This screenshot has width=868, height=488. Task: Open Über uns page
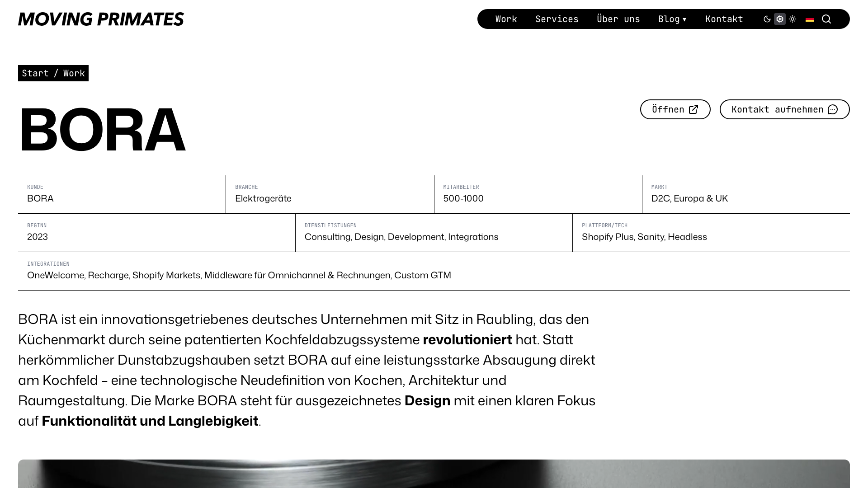coord(618,19)
